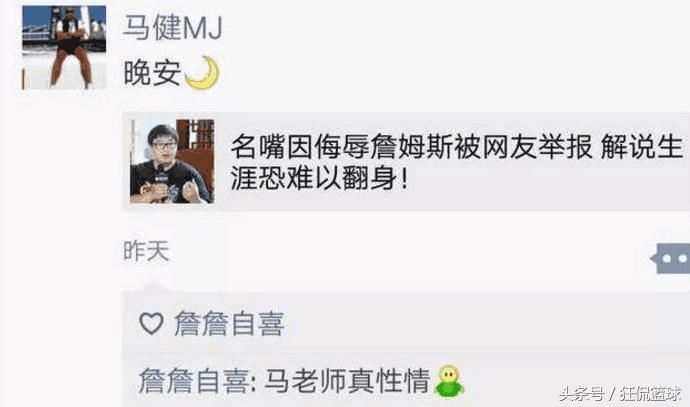The width and height of the screenshot is (690, 407).
Task: Click 詹詹自喜 in the likes list
Action: pos(229,324)
